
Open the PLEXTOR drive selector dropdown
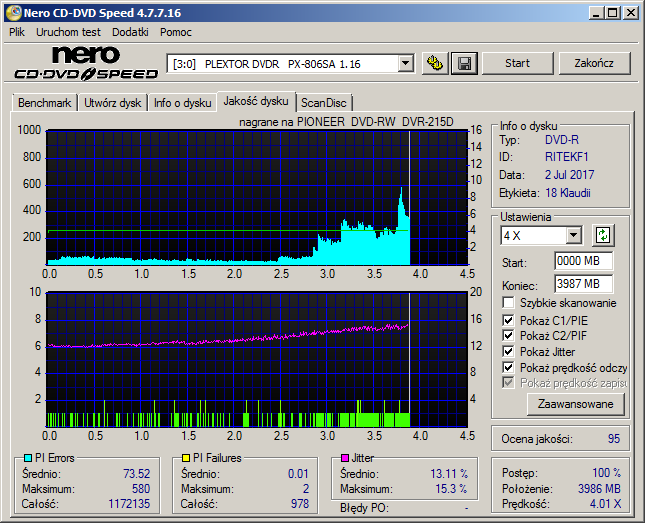[405, 64]
